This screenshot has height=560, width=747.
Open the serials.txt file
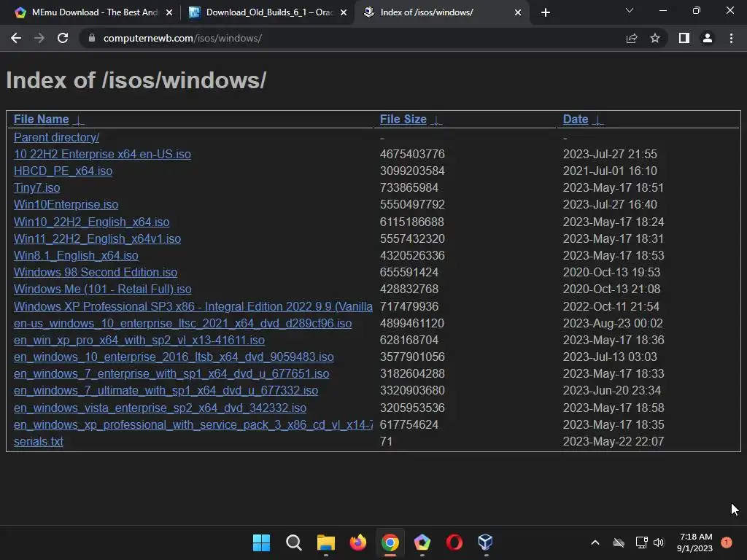[39, 441]
